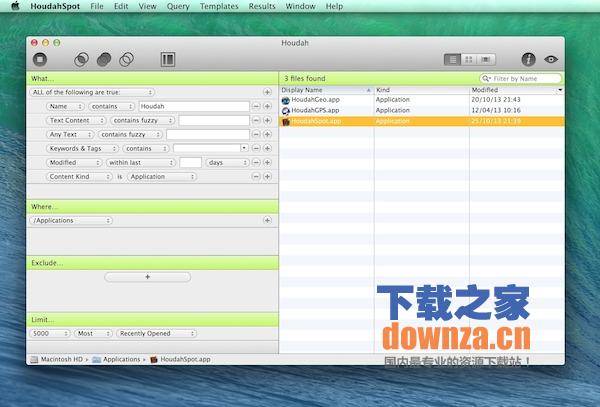Open the View menu

pyautogui.click(x=147, y=6)
